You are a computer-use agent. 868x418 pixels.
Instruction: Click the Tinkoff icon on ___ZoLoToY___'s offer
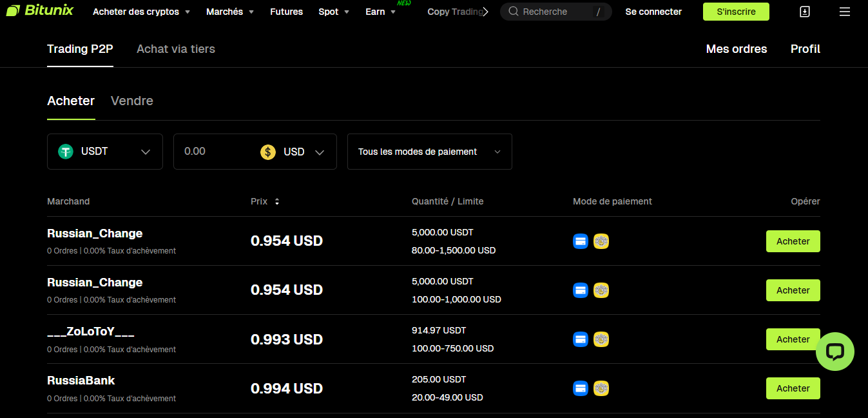[x=601, y=339]
